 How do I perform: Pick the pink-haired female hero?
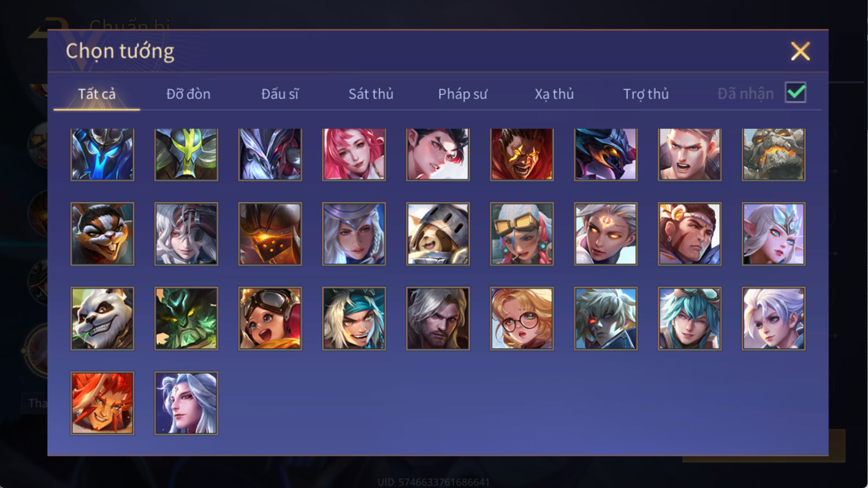point(354,155)
